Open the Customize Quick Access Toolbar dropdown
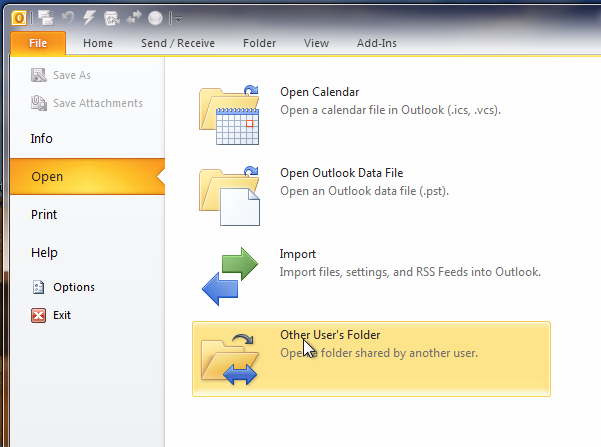Screen dimensions: 601x447 point(178,18)
